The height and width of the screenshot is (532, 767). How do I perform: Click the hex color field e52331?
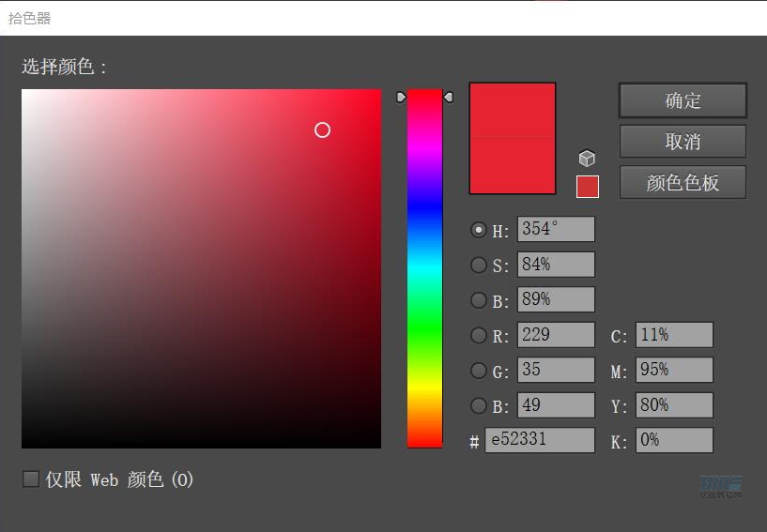click(x=539, y=440)
